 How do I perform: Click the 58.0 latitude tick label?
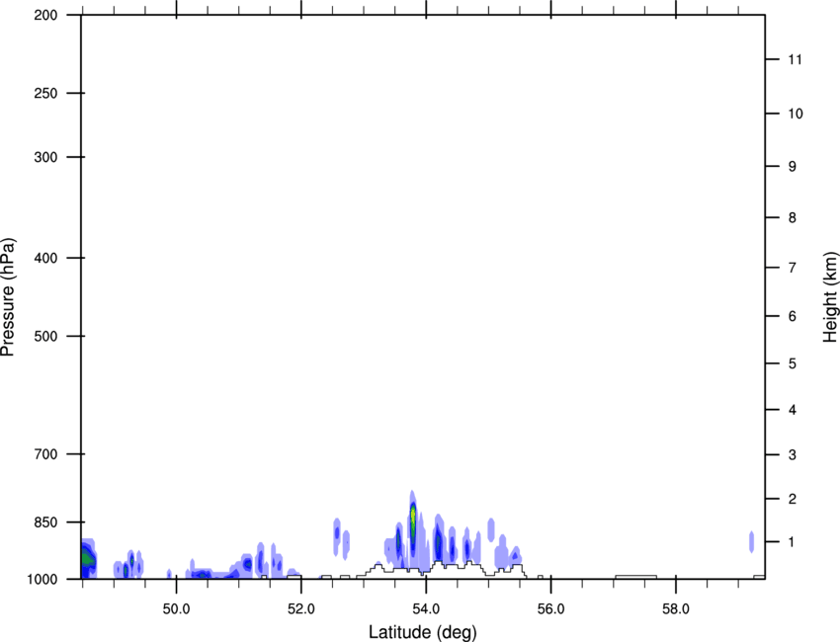click(676, 609)
